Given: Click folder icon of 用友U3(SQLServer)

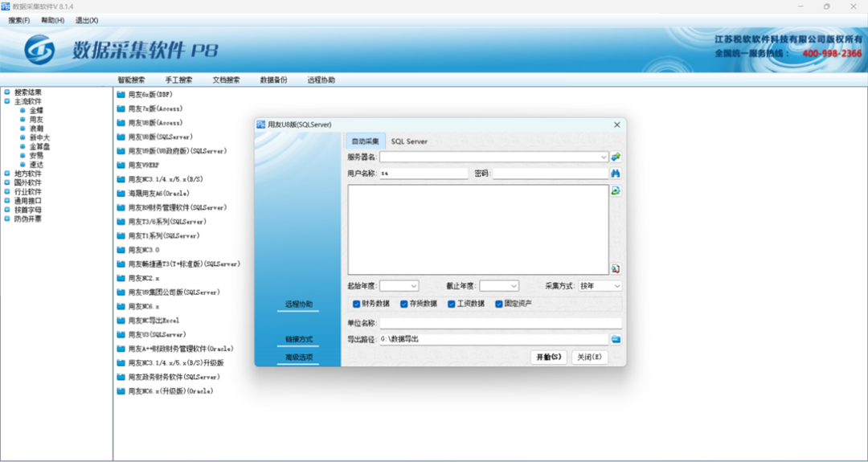Looking at the screenshot, I should 121,334.
